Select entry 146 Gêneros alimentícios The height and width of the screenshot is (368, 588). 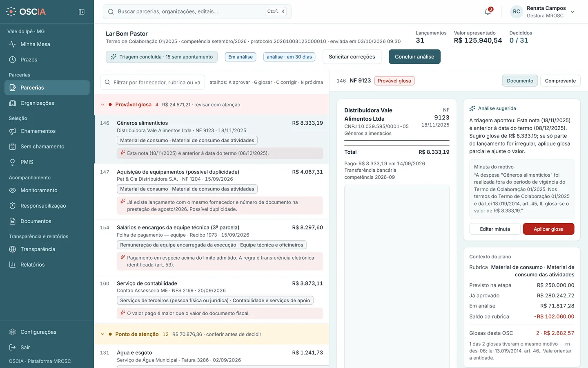212,139
